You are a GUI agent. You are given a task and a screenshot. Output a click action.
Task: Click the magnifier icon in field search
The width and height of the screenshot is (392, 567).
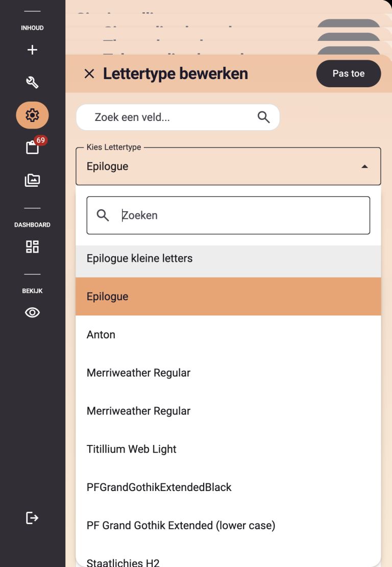[264, 117]
